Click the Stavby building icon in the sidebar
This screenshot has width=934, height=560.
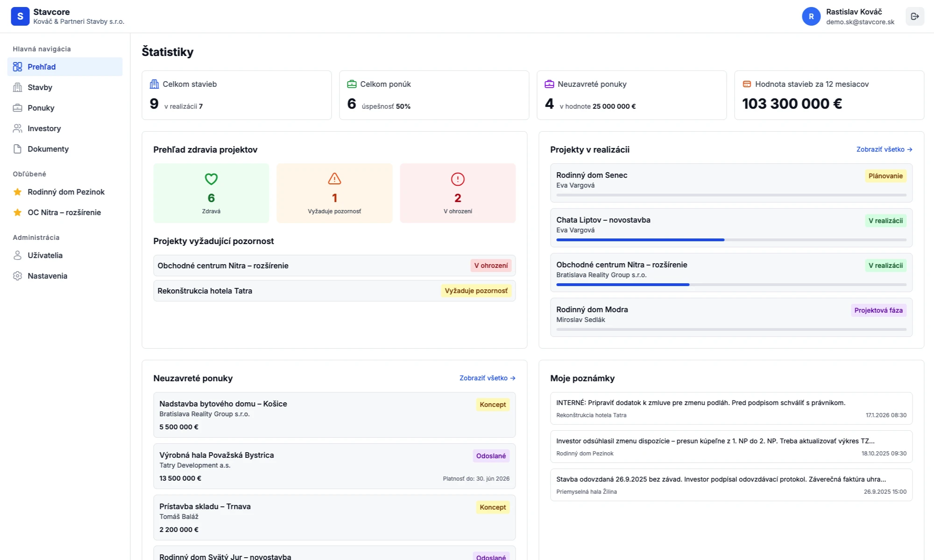(17, 87)
